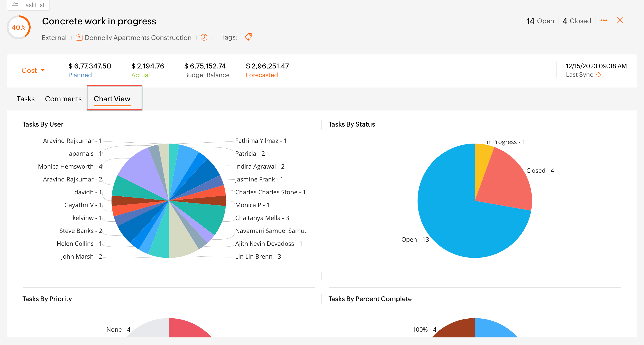The height and width of the screenshot is (345, 644).
Task: Open the info icon beside project name
Action: click(x=204, y=37)
